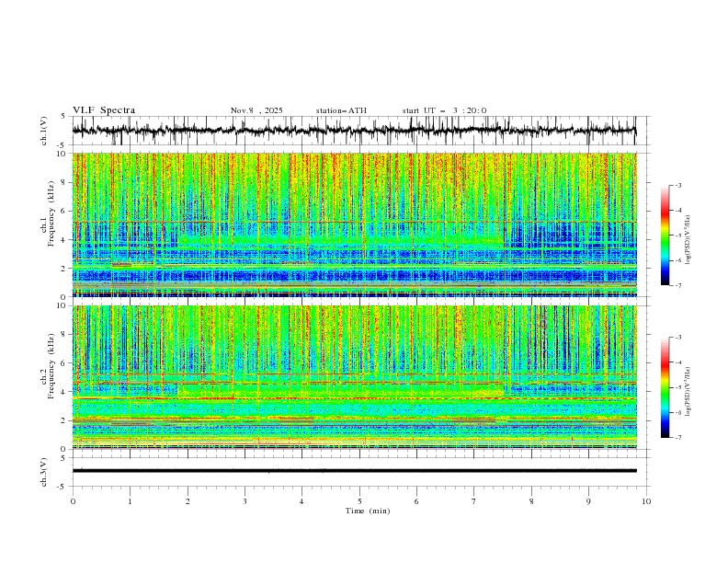728x563 pixels.
Task: Click the "-5" label on ch.1 colorbar
Action: coord(677,236)
